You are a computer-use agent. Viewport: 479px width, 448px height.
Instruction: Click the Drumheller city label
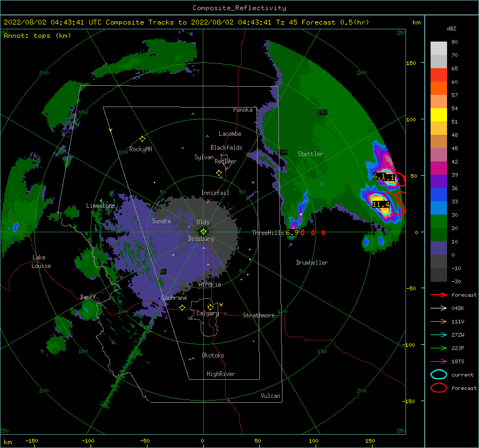point(312,263)
